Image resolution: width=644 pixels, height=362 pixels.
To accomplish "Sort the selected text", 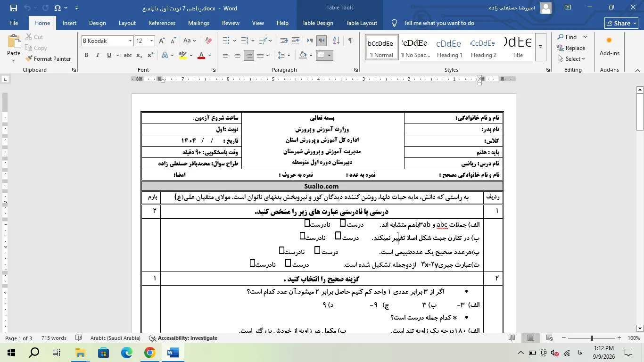I will click(336, 41).
